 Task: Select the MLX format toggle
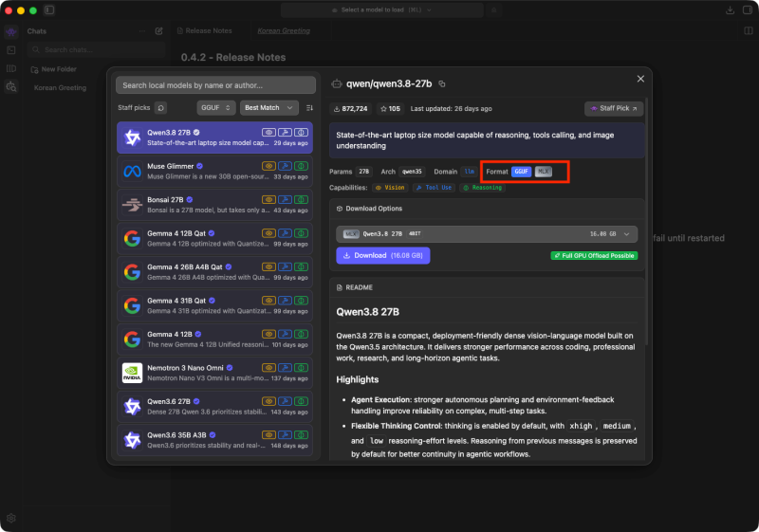tap(543, 172)
